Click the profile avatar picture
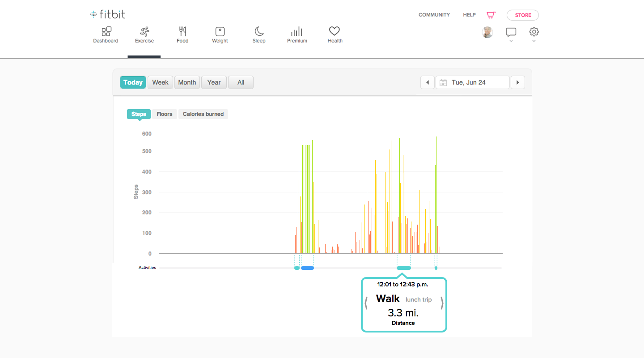The height and width of the screenshot is (358, 644). pos(487,32)
